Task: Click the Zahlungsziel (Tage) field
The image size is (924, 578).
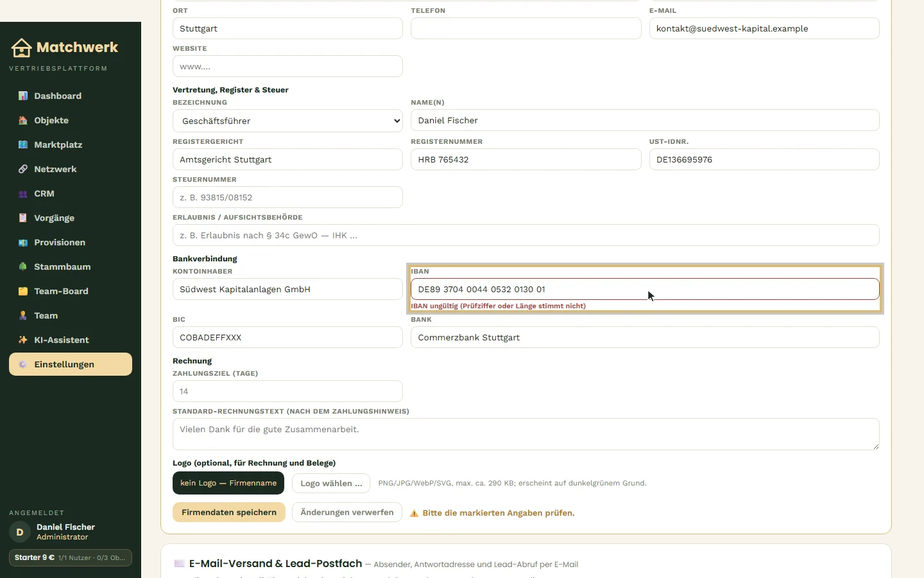Action: tap(287, 391)
